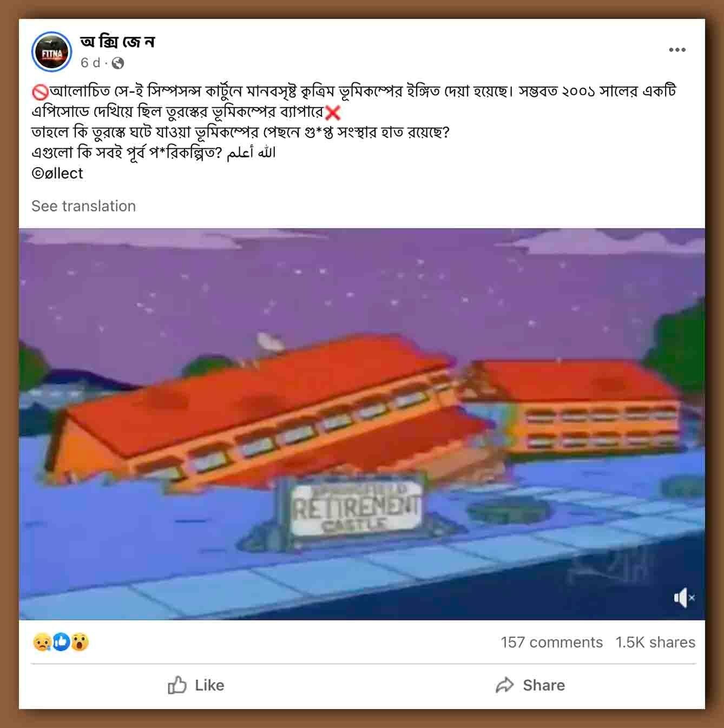Click the 6 d post timestamp
Viewport: 724px width, 728px height.
tap(90, 63)
